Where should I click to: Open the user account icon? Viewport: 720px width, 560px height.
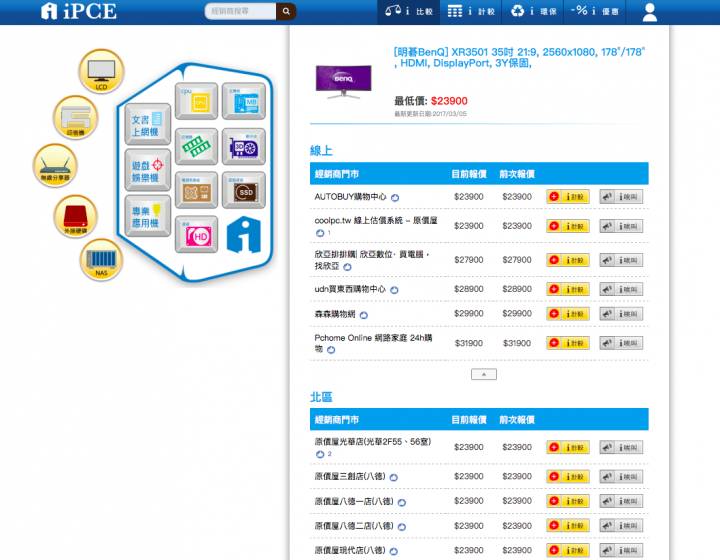tap(649, 12)
